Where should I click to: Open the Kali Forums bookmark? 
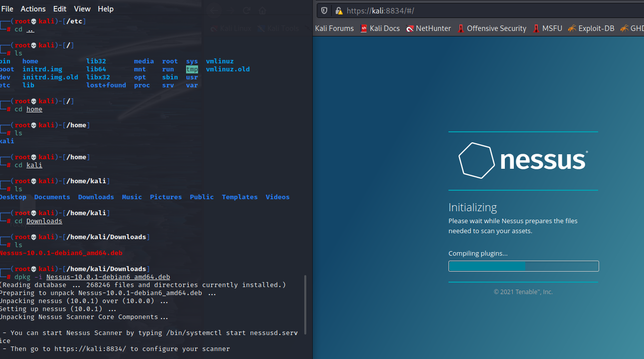pos(334,28)
